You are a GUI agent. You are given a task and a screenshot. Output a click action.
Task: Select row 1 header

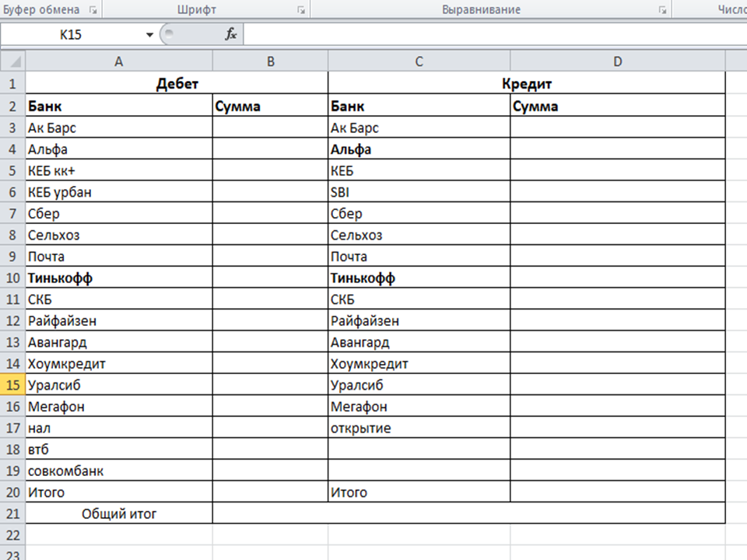[x=13, y=84]
